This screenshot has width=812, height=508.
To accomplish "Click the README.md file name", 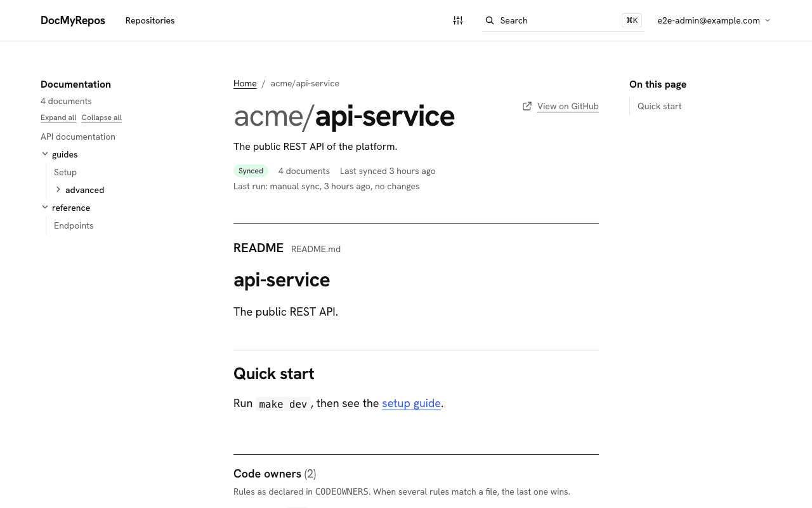I will [316, 249].
